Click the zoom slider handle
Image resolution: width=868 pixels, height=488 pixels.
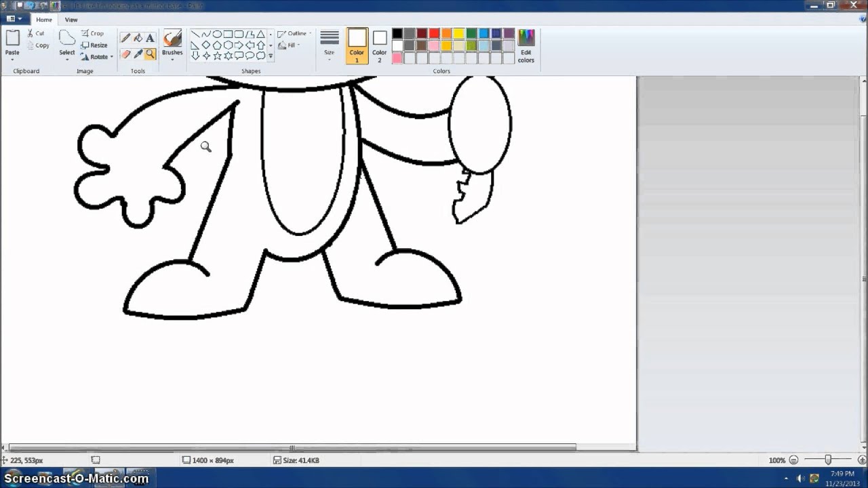click(x=828, y=460)
